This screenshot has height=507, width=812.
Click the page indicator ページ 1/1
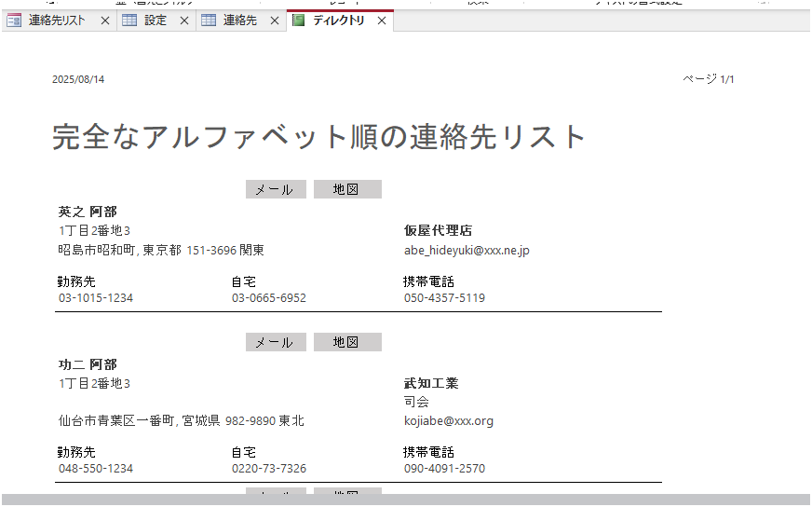708,79
